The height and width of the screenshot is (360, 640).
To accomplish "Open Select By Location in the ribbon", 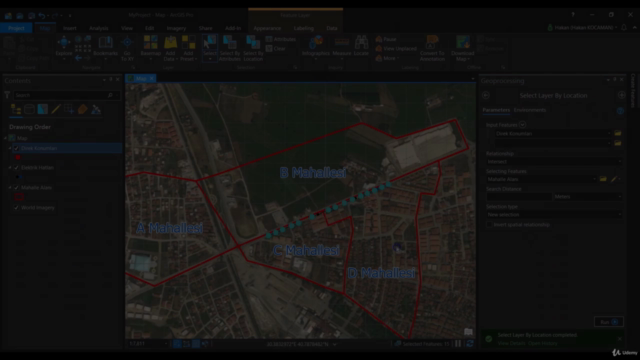I will [x=253, y=48].
